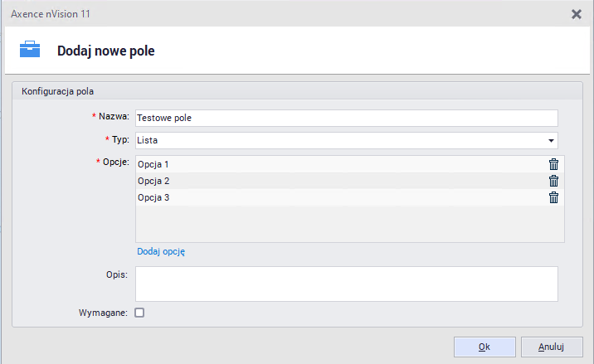594x364 pixels.
Task: Enable the Wymagane checkbox
Action: [139, 313]
